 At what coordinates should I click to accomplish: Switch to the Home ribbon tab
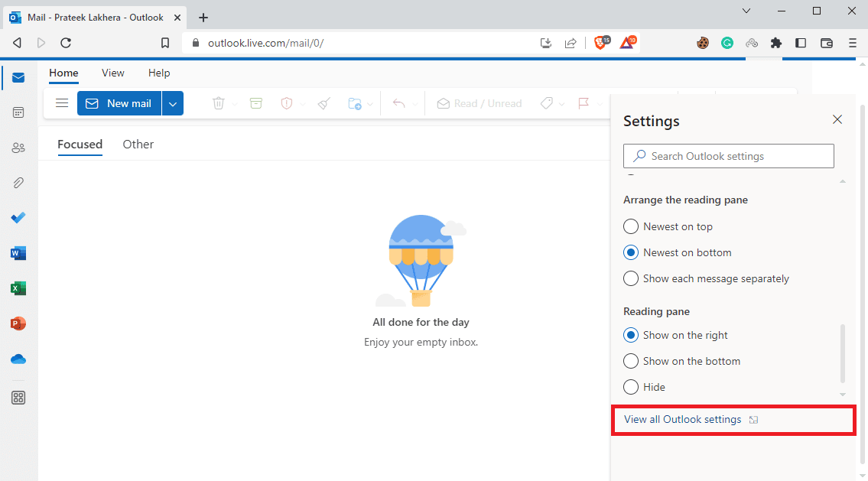tap(63, 73)
